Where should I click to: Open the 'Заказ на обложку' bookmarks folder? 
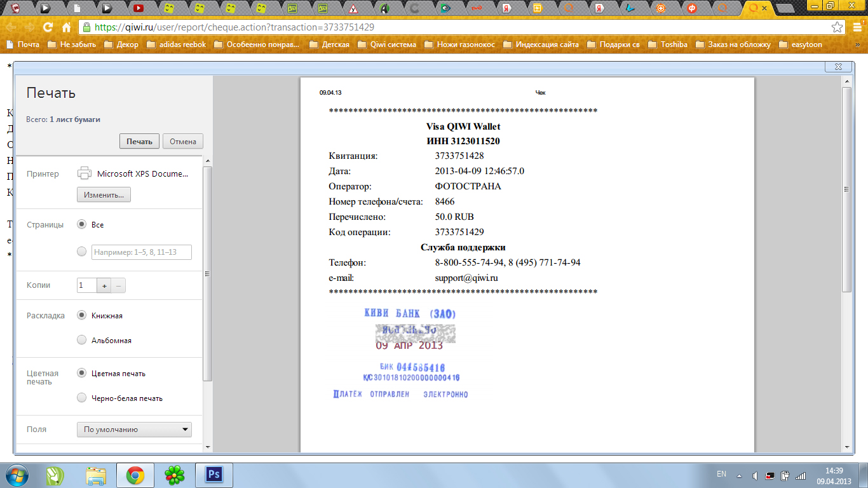[733, 44]
